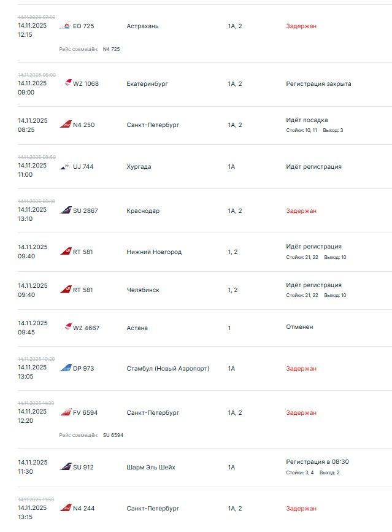Screen dimensions: 392x532
Task: Click the Aeroflot logo beside SU 2867
Action: click(x=65, y=210)
